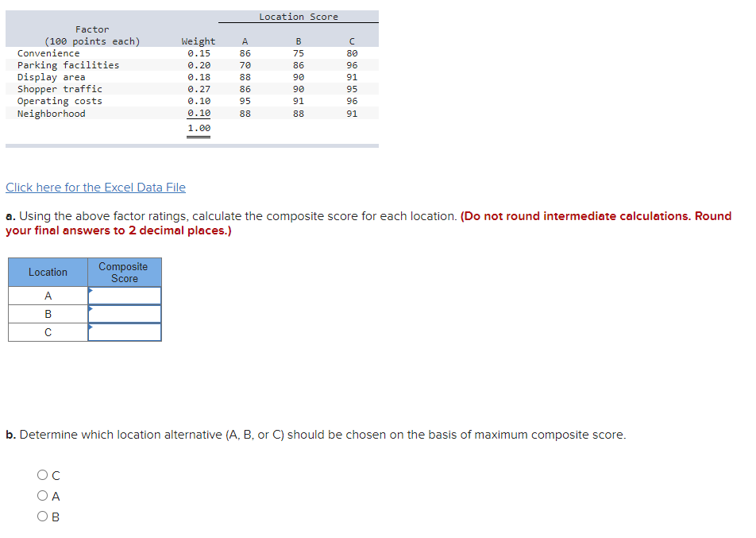Click the marker beside Location B's score field

[x=90, y=310]
